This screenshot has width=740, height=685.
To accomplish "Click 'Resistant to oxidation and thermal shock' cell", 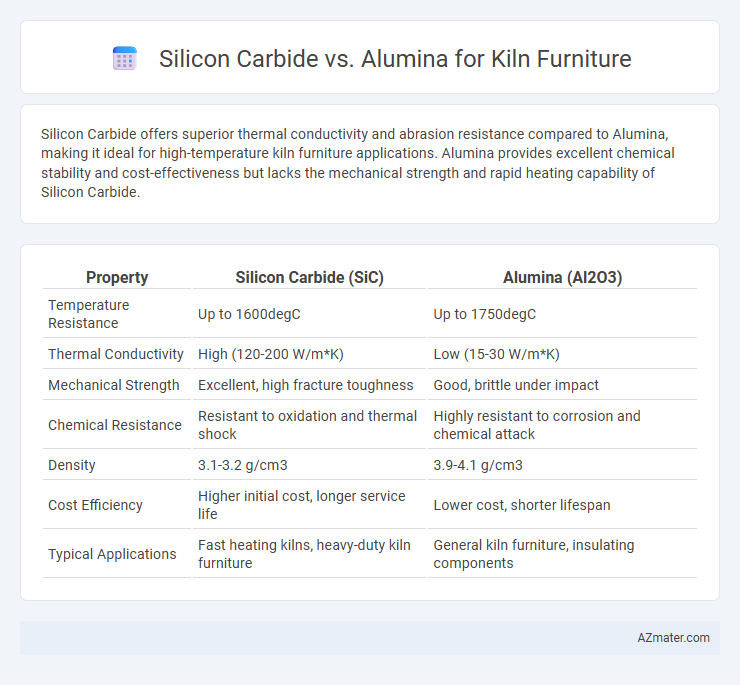I will click(309, 425).
